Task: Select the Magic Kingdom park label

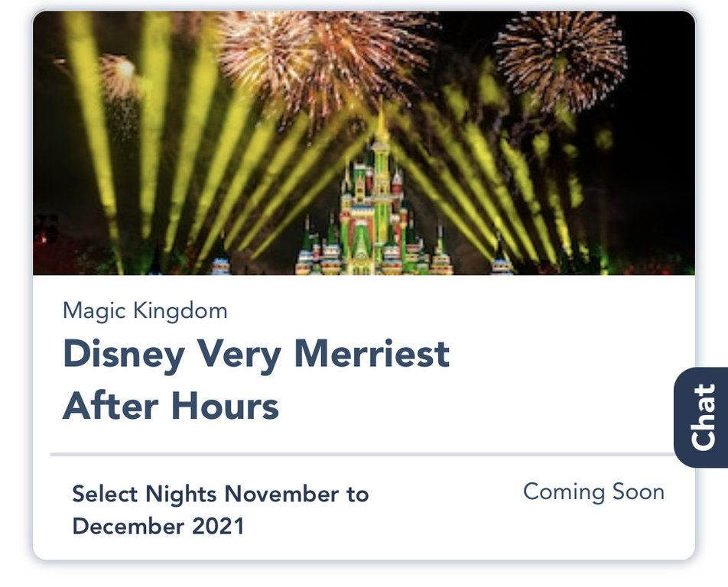Action: (145, 310)
